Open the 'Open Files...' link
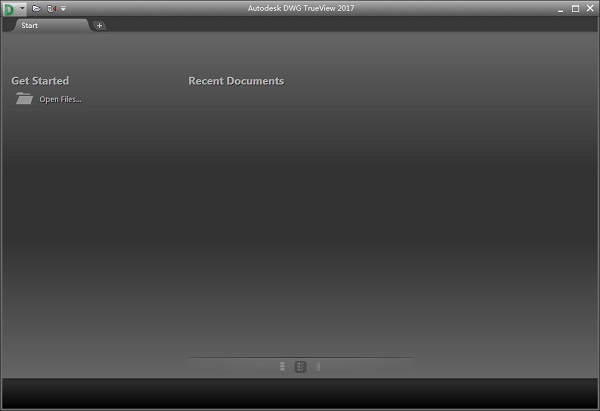This screenshot has height=411, width=600. click(x=60, y=99)
